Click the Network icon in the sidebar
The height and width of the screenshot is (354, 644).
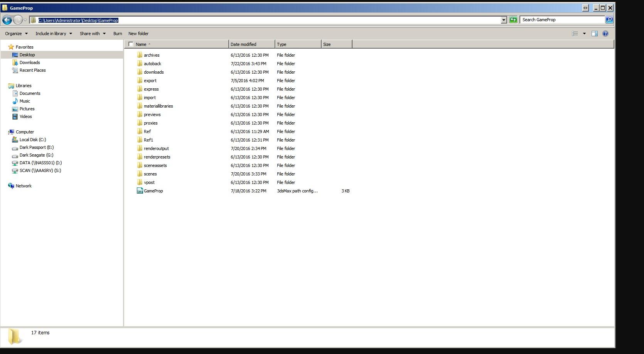(11, 185)
